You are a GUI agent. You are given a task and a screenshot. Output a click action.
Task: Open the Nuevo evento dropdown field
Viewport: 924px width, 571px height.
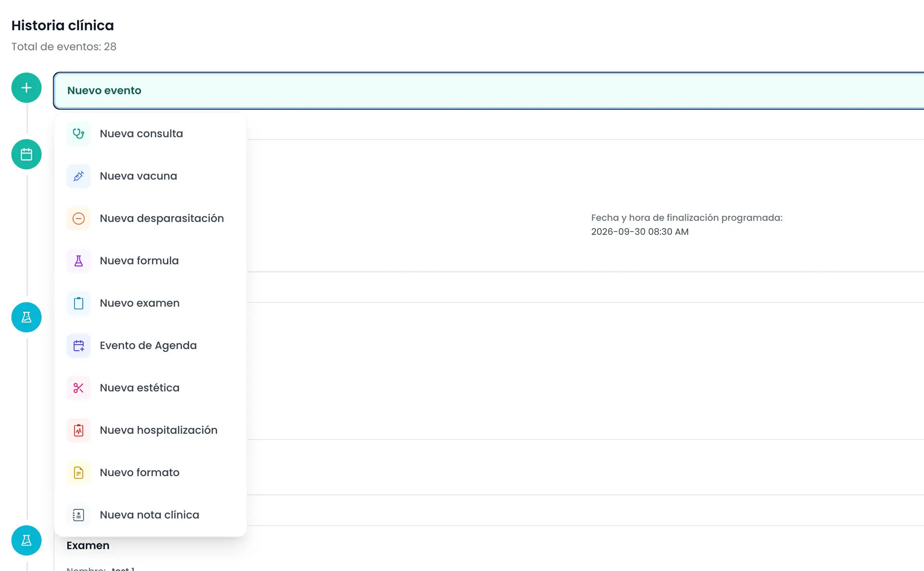coord(488,91)
